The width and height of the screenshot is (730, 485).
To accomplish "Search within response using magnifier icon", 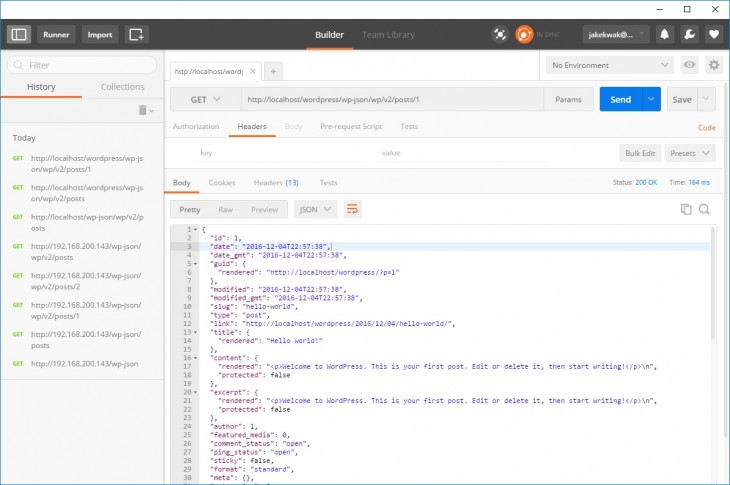I will click(x=704, y=209).
